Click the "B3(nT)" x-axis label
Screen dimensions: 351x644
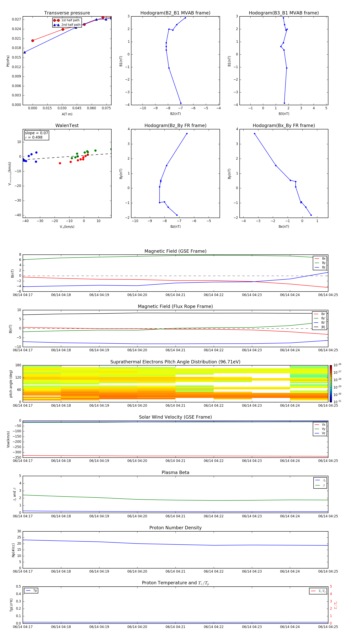coord(284,114)
